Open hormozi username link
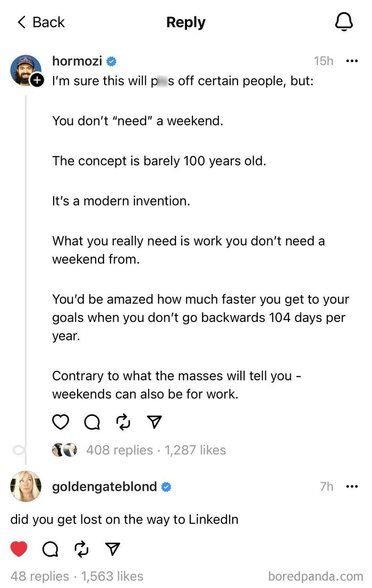The width and height of the screenshot is (372, 588). tap(77, 61)
